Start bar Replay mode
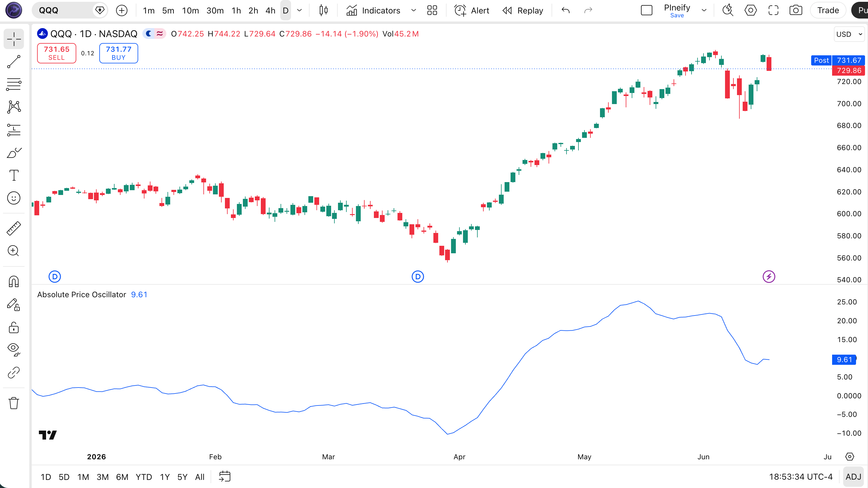Screen dimensions: 868x488 523,10
